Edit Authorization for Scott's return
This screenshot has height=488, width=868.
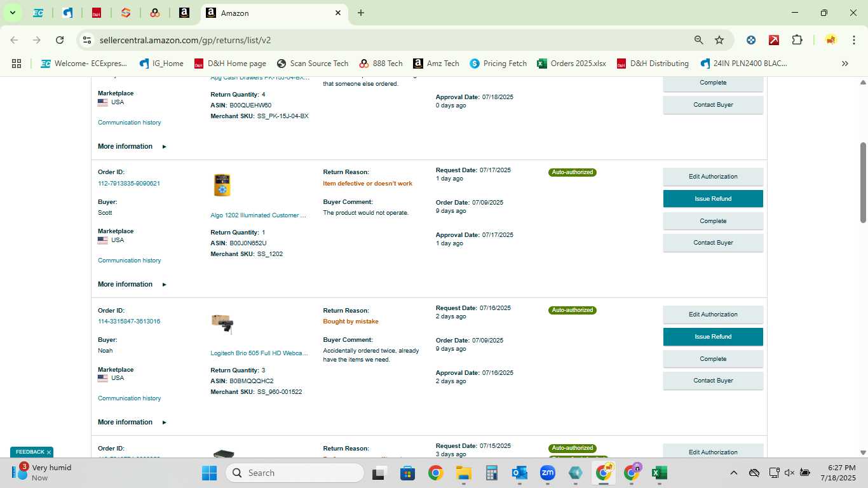click(x=713, y=177)
